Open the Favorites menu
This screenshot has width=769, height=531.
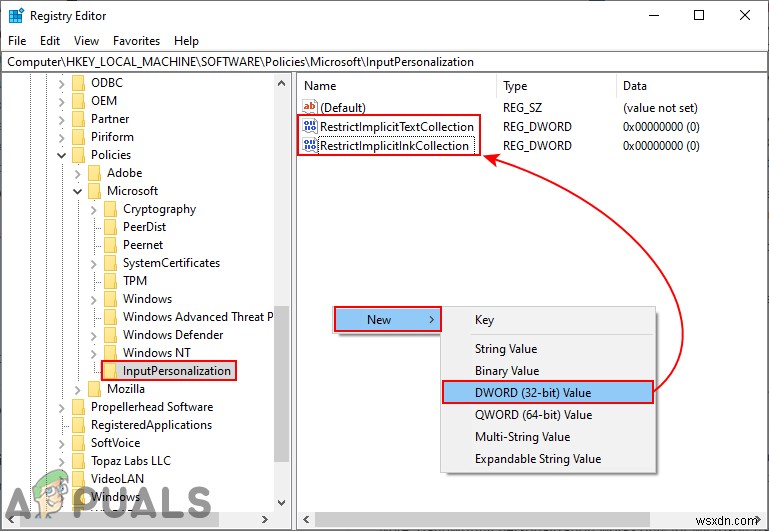click(x=136, y=41)
